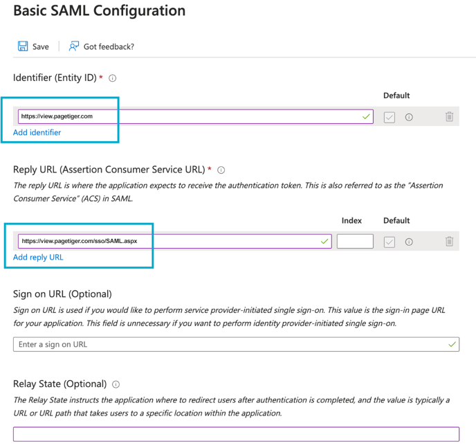
Task: Click info icon beside Identifier (Entity ID)
Action: (x=113, y=78)
